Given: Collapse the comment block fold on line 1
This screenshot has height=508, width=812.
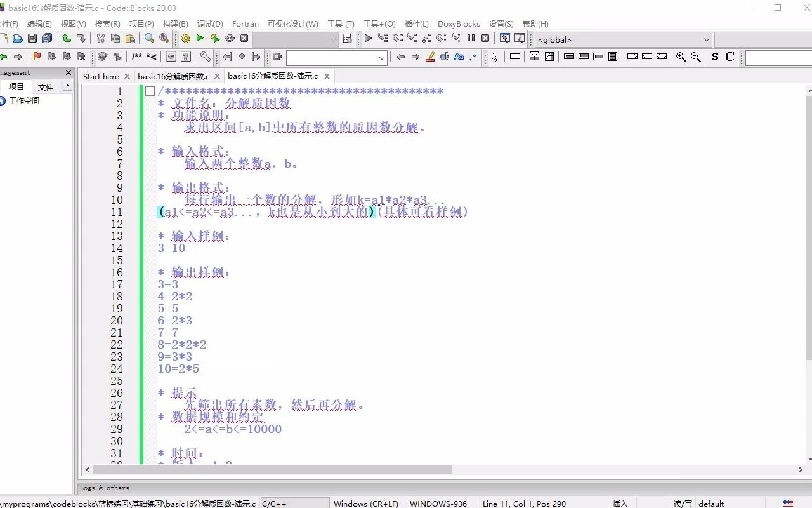Looking at the screenshot, I should (150, 91).
